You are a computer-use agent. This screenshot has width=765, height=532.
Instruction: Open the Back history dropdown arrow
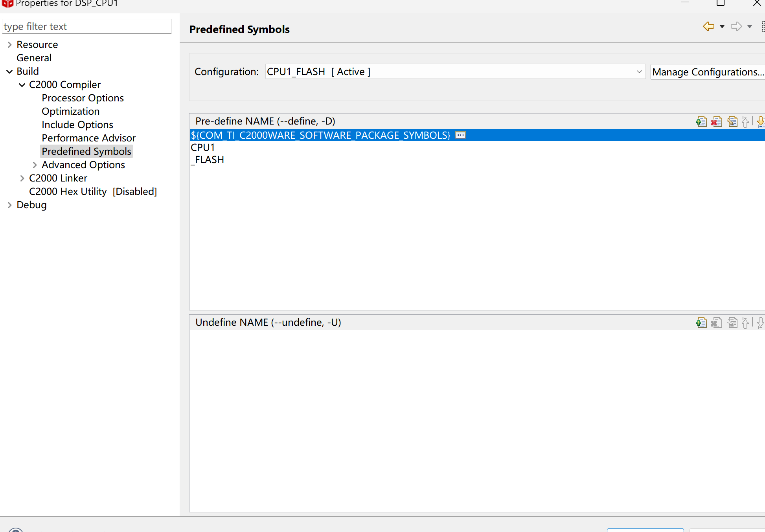click(x=722, y=26)
